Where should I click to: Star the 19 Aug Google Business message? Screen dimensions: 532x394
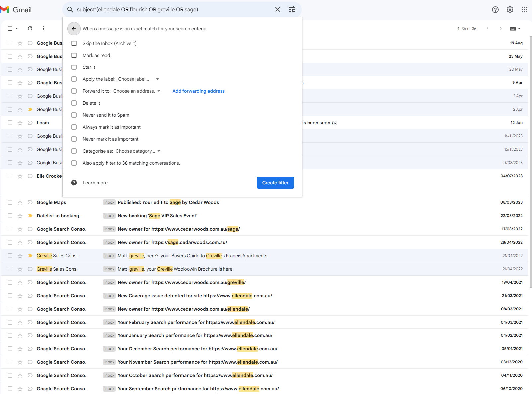(x=20, y=43)
